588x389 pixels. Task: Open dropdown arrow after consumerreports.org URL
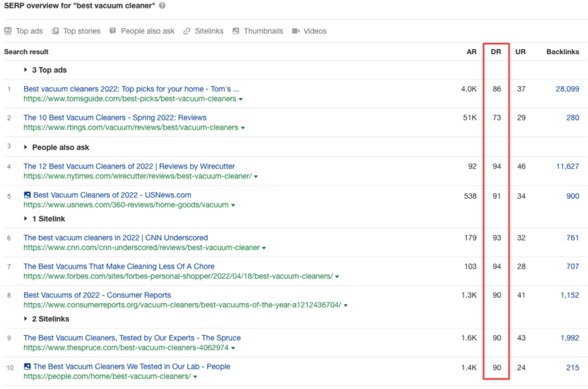coord(345,305)
